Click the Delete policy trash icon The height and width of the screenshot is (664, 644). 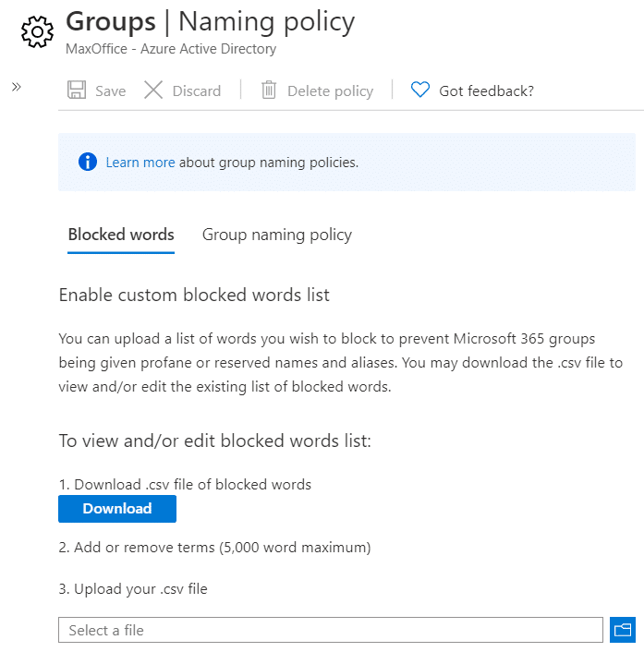269,91
